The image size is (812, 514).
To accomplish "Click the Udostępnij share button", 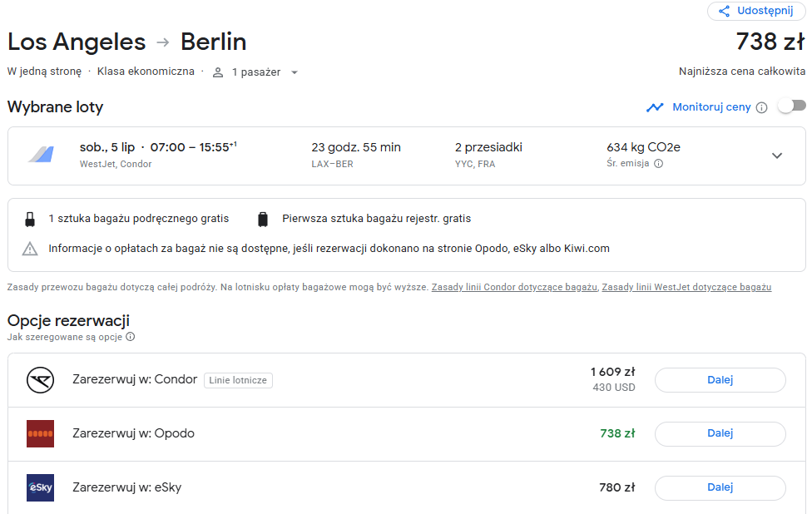I will [756, 11].
